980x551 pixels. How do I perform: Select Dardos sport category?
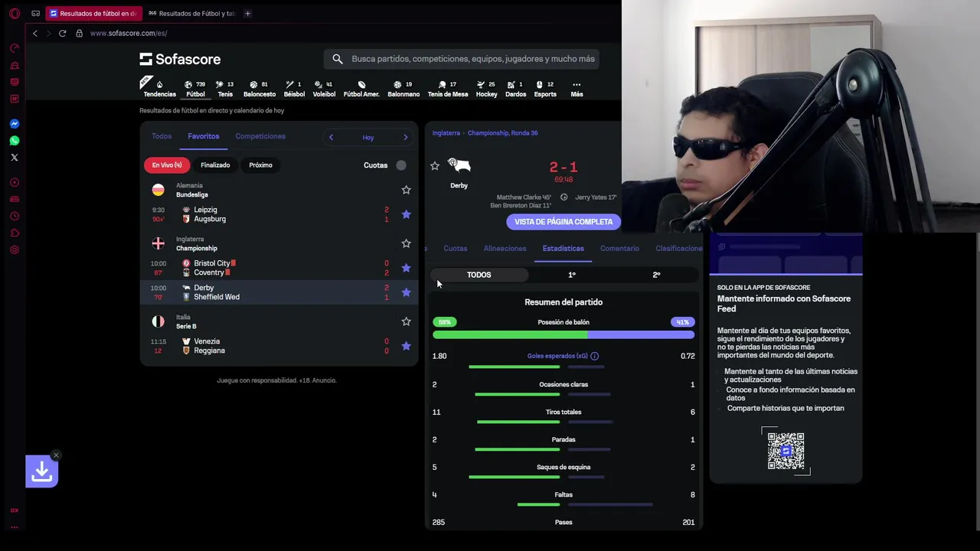click(x=515, y=89)
